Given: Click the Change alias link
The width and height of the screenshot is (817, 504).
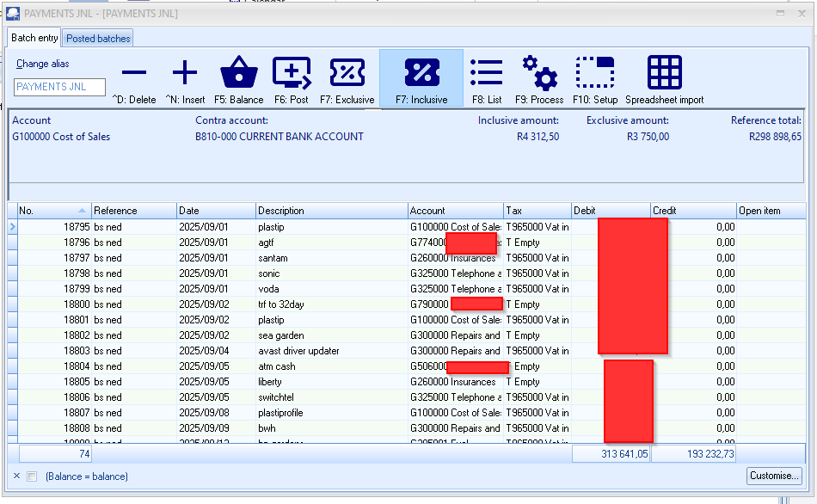Looking at the screenshot, I should tap(43, 64).
